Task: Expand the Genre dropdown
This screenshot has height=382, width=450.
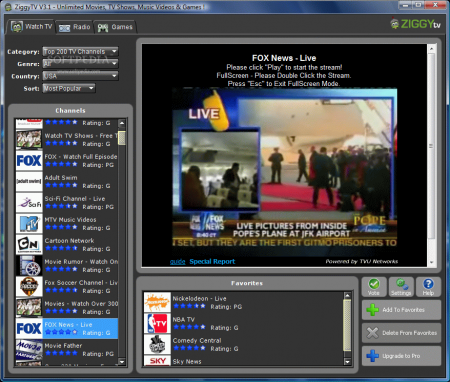Action: tap(80, 64)
